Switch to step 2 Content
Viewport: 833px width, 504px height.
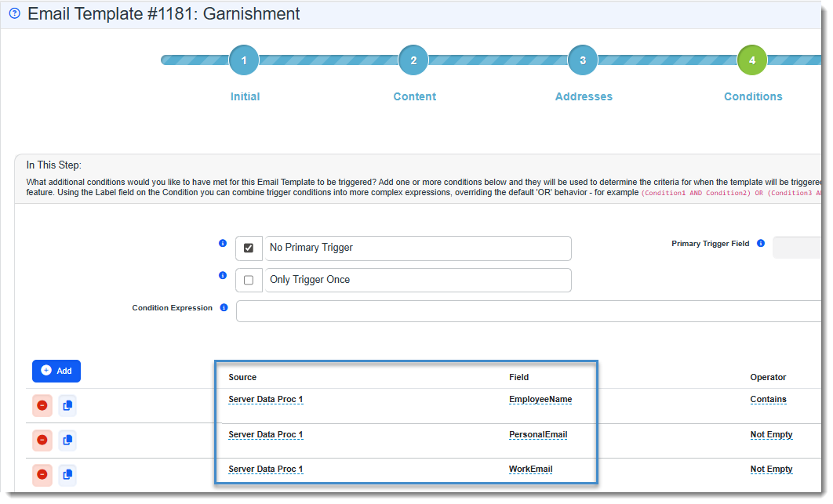[413, 60]
